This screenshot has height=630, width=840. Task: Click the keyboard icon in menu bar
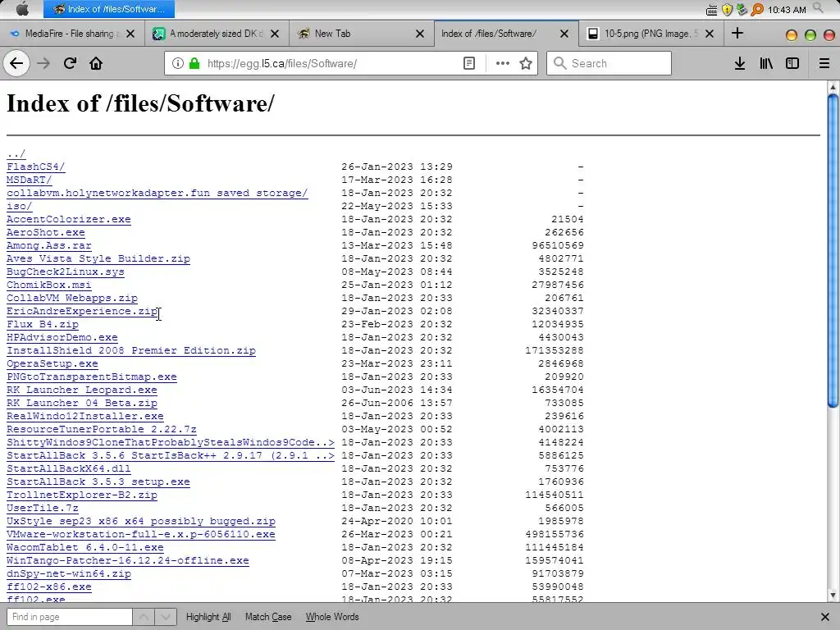tap(711, 10)
